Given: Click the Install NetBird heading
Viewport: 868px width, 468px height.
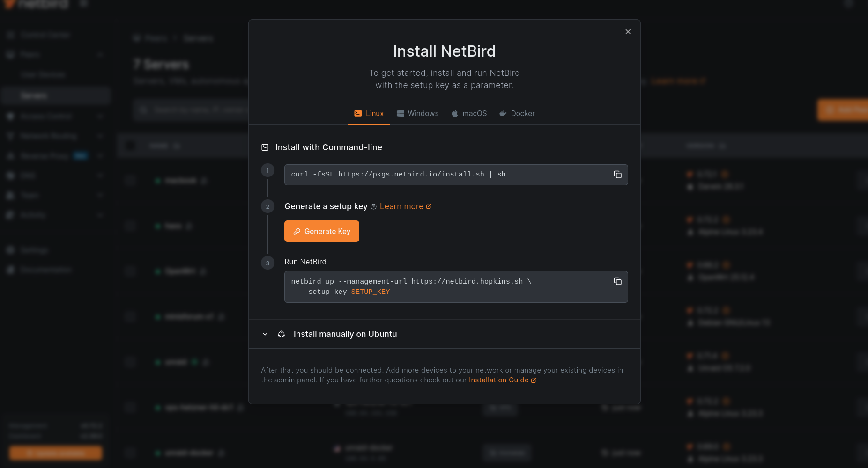Looking at the screenshot, I should pos(444,51).
